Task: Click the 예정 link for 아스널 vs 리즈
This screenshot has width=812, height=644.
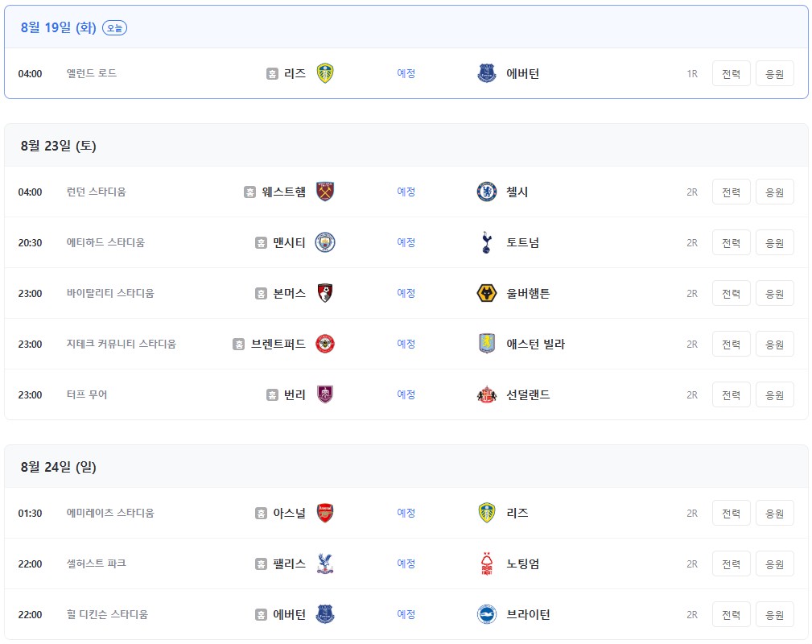Action: 406,513
